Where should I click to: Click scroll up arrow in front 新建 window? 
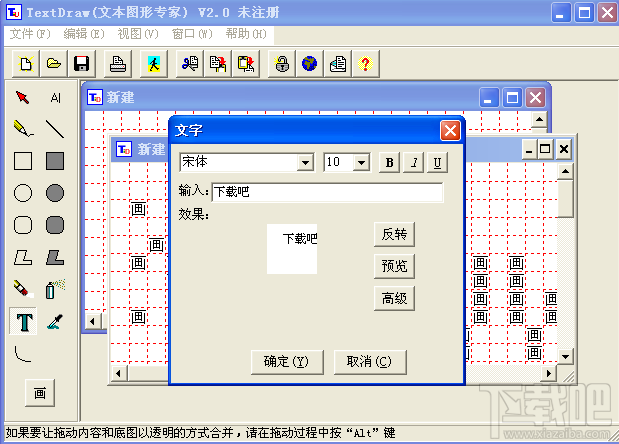pos(565,171)
